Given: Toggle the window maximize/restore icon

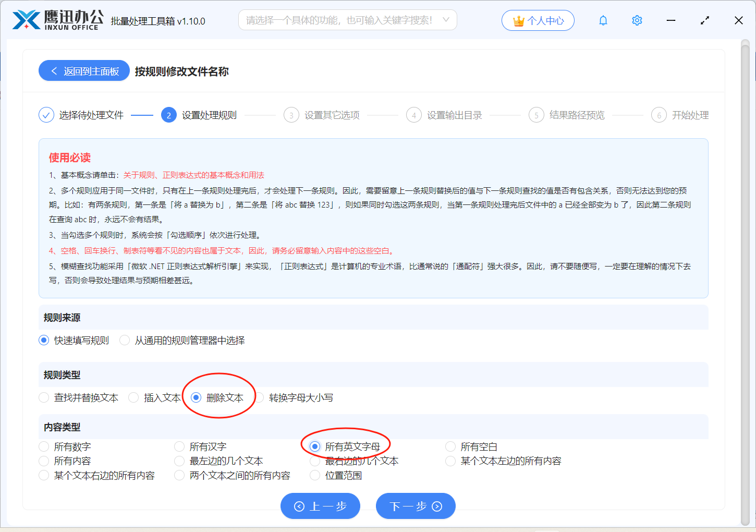Looking at the screenshot, I should tap(705, 20).
